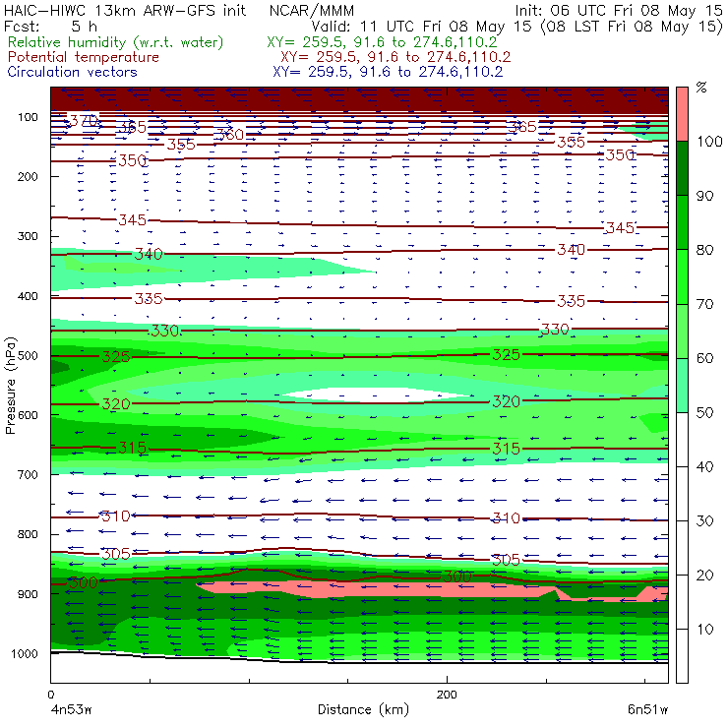Click the '(08 LST Fri 08 May 15)' local time text

click(x=632, y=27)
